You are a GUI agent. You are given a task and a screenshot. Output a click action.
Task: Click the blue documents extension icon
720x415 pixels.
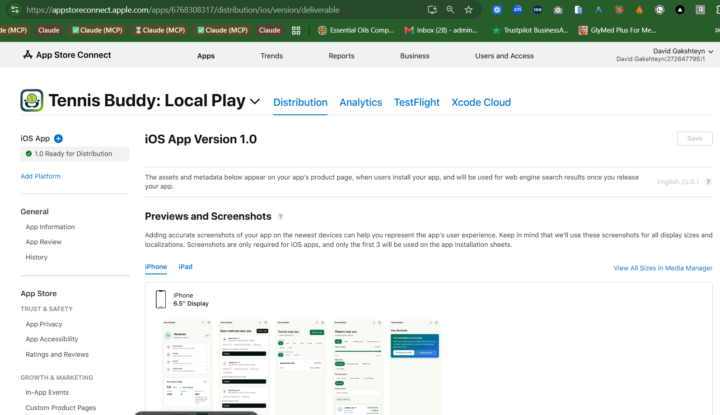click(578, 10)
